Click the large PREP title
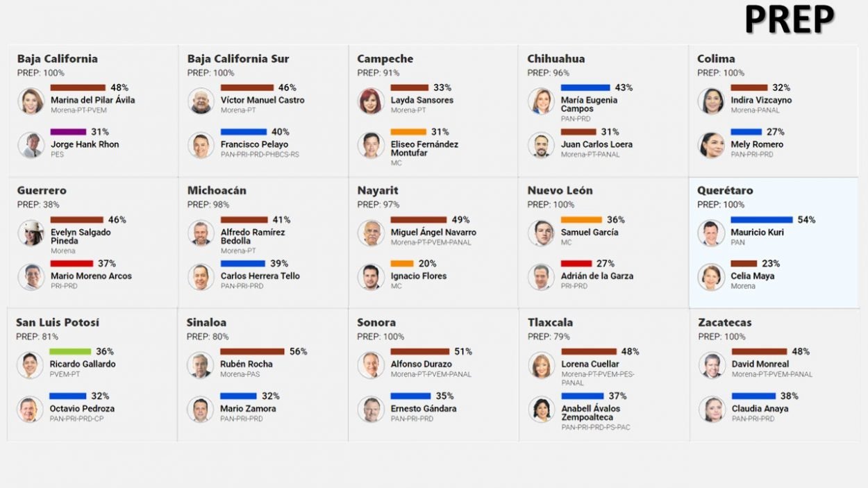Screen dimensions: 868x488 point(789,19)
